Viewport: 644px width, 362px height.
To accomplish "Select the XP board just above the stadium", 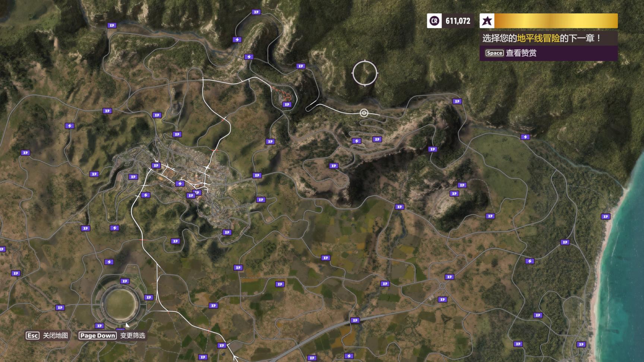I will coord(124,281).
